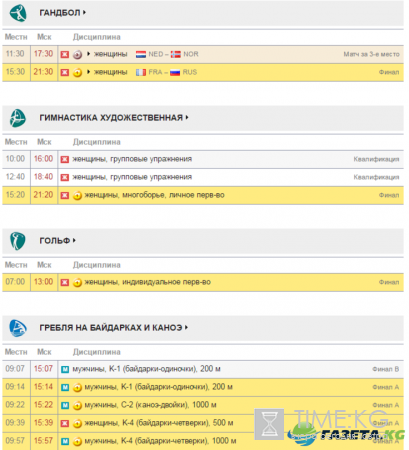Click the women marker icon at 16:00 gymnastics

[x=65, y=159]
